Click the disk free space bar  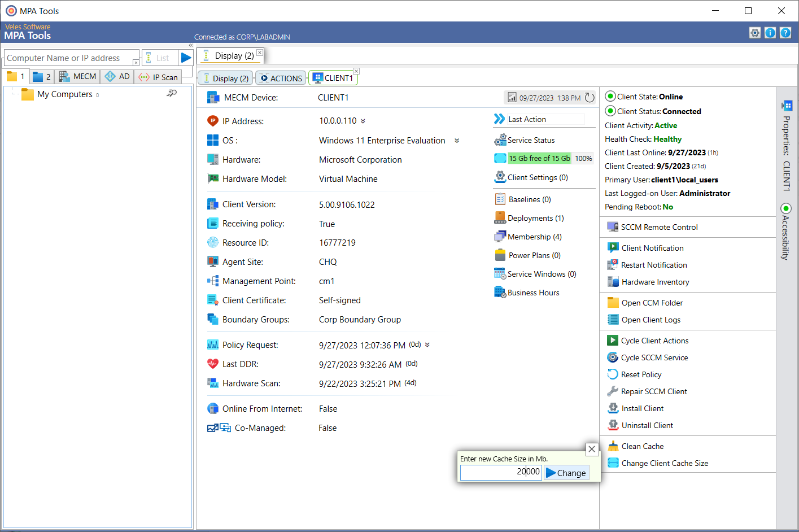tap(543, 158)
